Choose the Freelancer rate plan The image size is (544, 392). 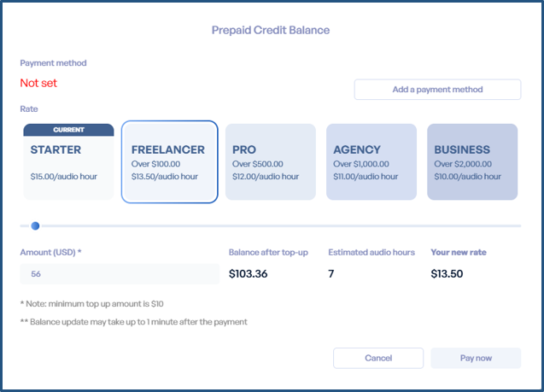click(x=169, y=162)
